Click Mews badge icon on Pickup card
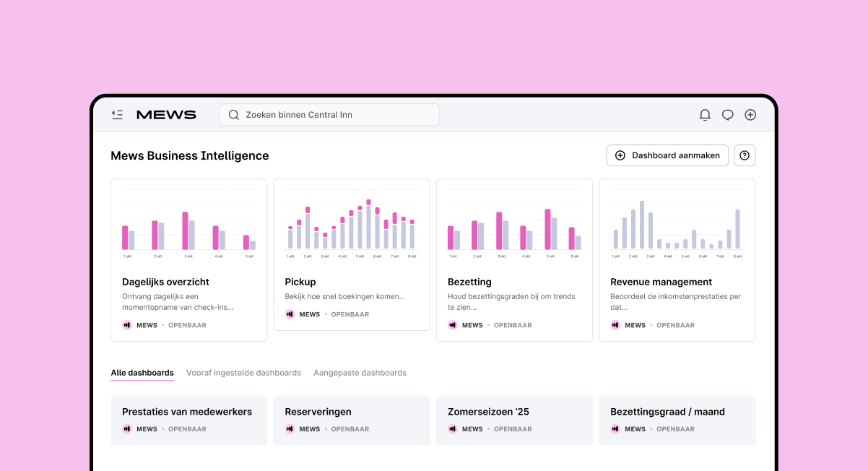Screen dimensions: 868x471 (x=290, y=314)
